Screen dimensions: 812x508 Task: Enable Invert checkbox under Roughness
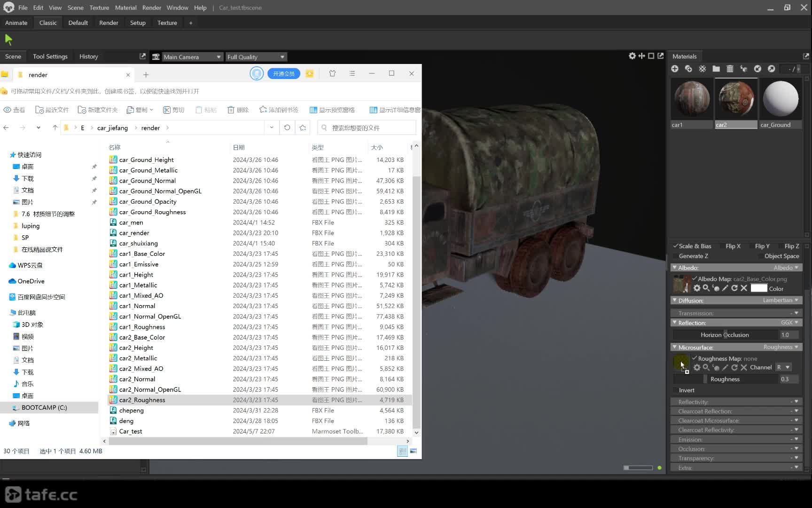tap(676, 390)
